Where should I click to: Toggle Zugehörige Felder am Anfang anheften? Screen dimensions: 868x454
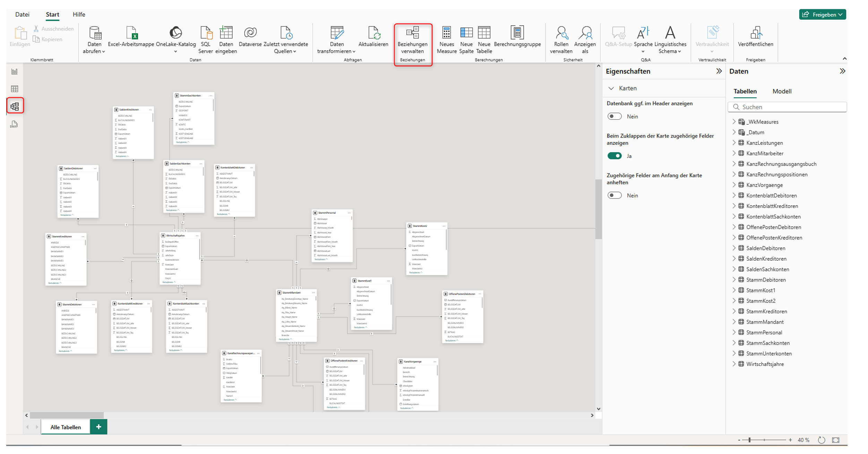[x=615, y=195]
